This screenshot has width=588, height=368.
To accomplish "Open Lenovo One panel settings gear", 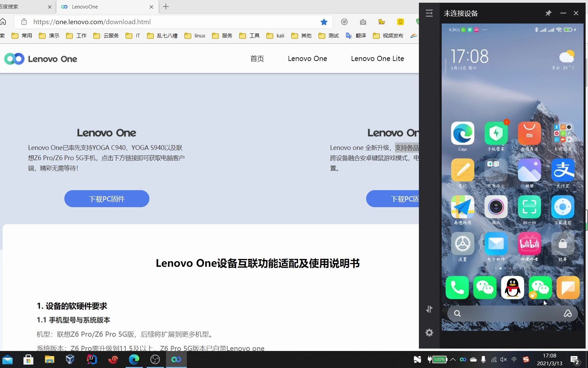I will pos(429,333).
